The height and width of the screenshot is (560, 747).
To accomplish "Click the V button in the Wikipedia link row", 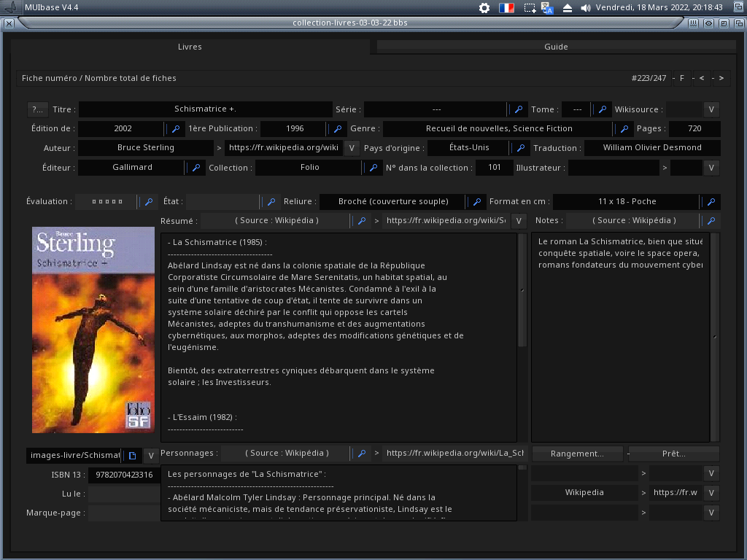I will (x=711, y=493).
